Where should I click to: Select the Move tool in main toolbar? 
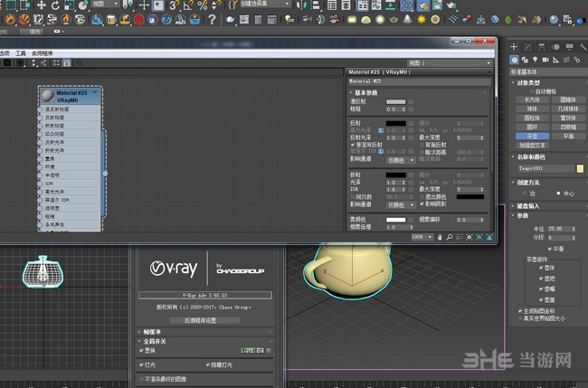(41, 5)
